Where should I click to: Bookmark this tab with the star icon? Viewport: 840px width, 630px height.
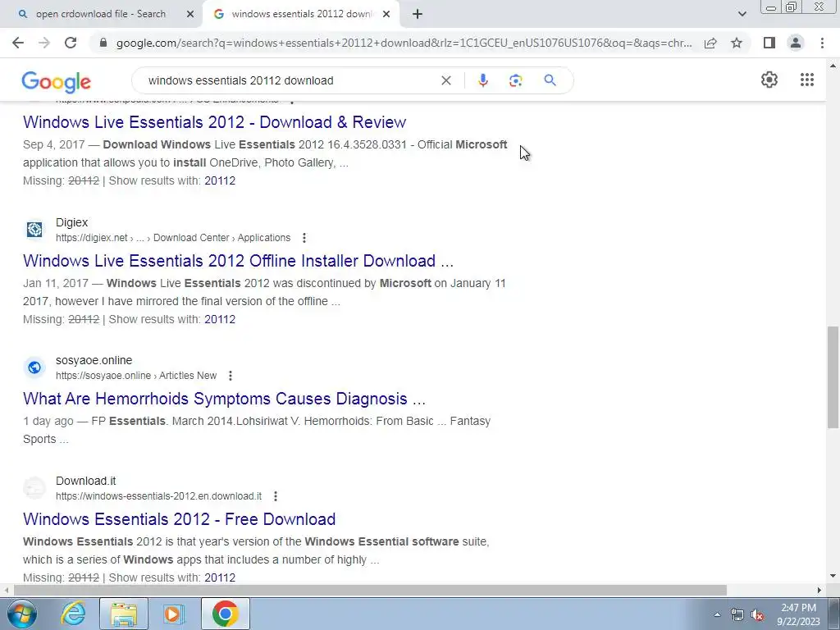click(x=737, y=43)
